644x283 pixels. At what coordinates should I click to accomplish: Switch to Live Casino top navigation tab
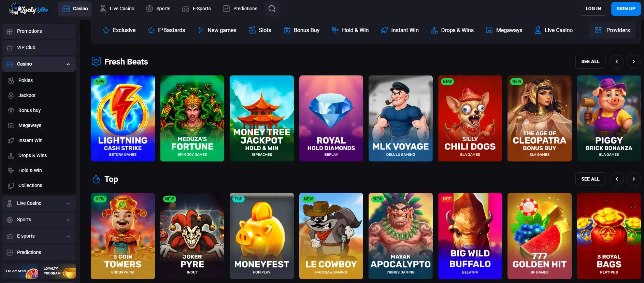tap(117, 9)
